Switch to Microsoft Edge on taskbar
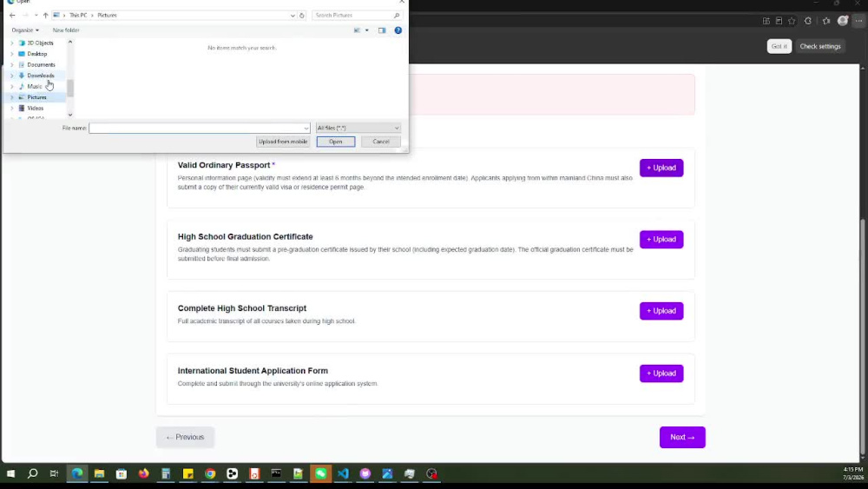The height and width of the screenshot is (489, 868). 77,473
